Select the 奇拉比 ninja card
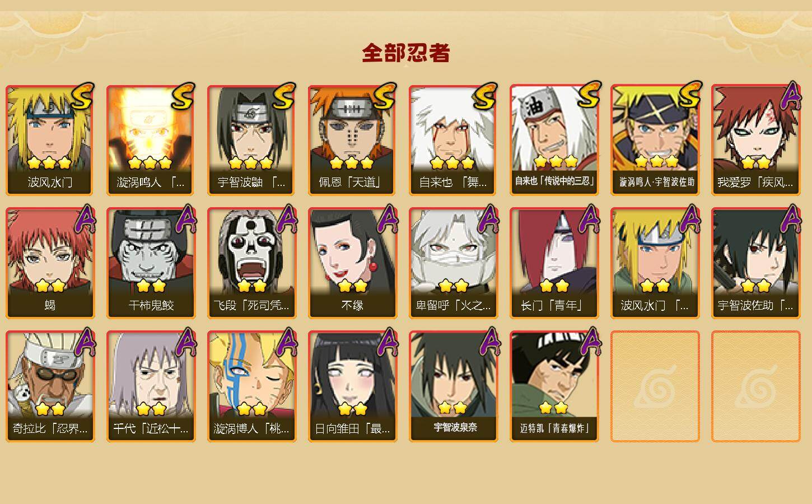 (x=50, y=386)
